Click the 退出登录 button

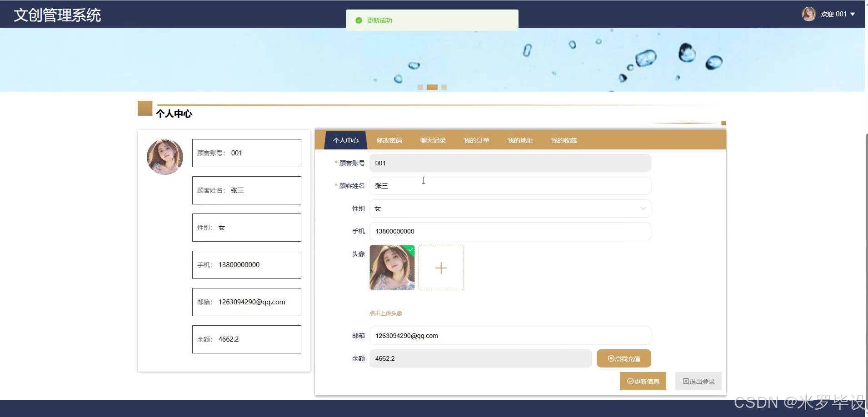698,381
